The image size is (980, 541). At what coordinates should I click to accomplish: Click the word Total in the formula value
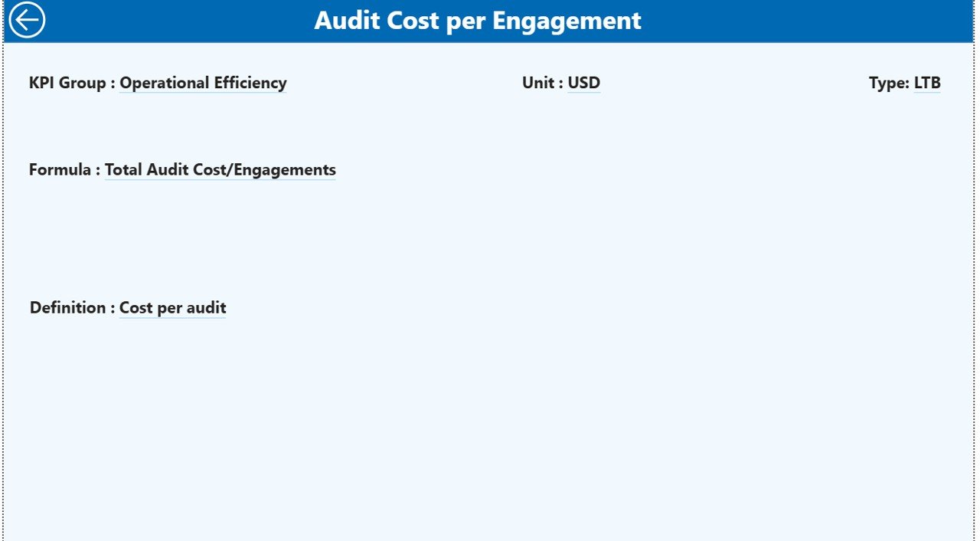click(x=122, y=169)
